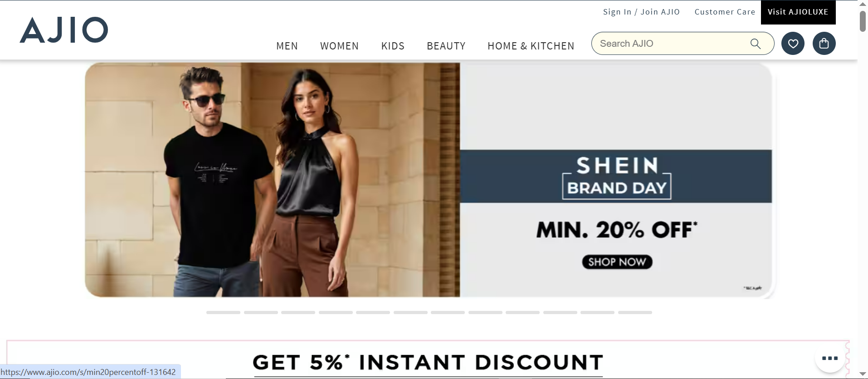Viewport: 868px width, 379px height.
Task: Click the AJIO logo
Action: pos(64,30)
